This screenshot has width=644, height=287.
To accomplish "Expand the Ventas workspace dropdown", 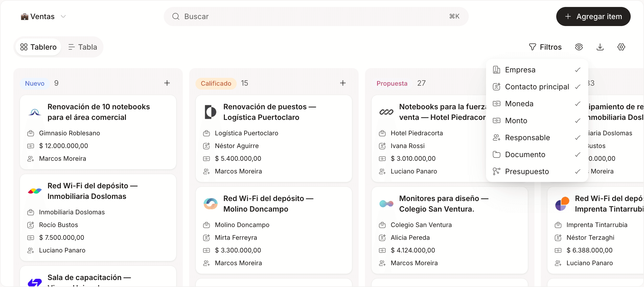I will click(x=43, y=16).
